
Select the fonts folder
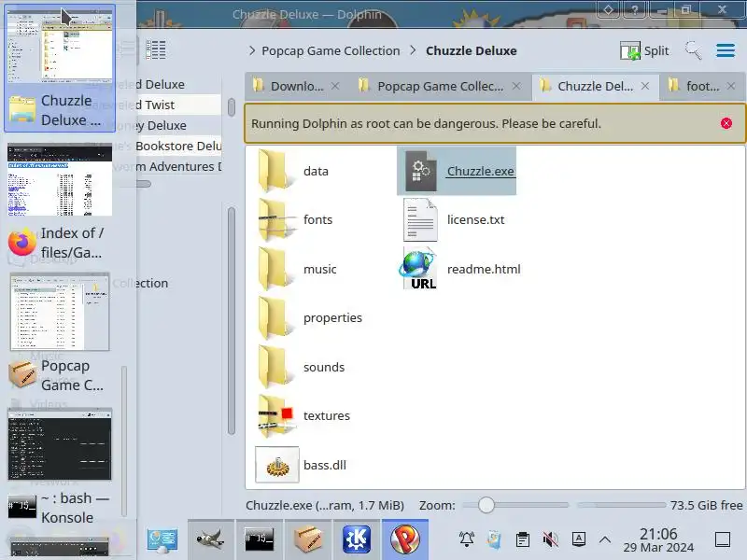coord(295,220)
